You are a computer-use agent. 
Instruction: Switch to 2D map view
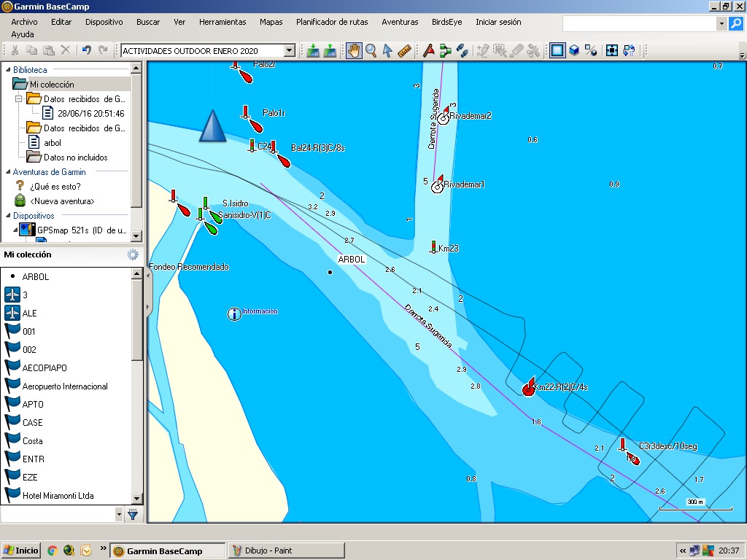pyautogui.click(x=557, y=50)
